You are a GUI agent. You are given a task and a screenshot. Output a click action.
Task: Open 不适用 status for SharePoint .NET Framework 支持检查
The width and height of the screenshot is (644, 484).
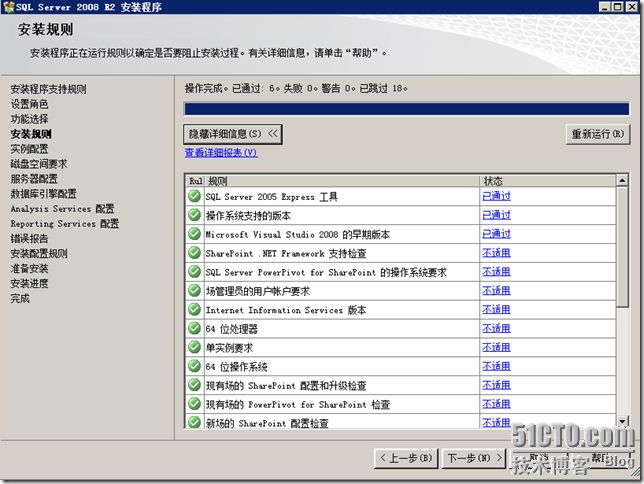tap(496, 253)
